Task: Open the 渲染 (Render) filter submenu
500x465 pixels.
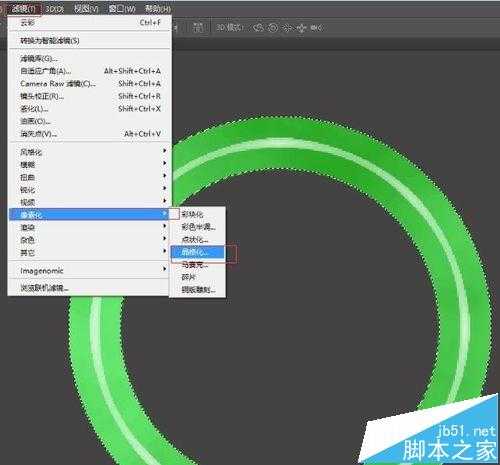Action: pos(89,227)
